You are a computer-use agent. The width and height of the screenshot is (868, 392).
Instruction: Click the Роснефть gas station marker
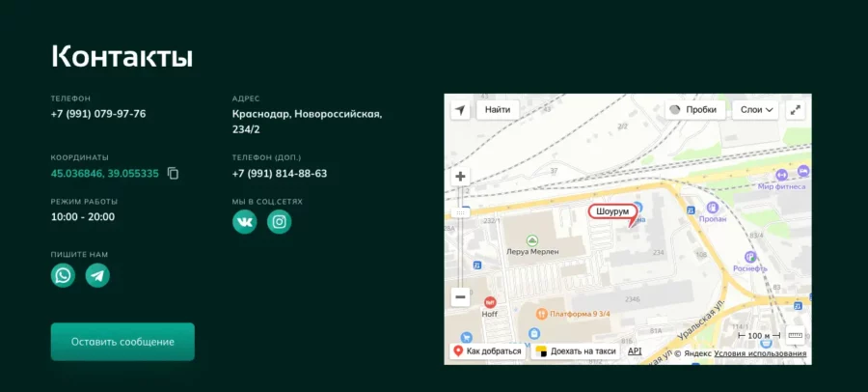(x=750, y=256)
